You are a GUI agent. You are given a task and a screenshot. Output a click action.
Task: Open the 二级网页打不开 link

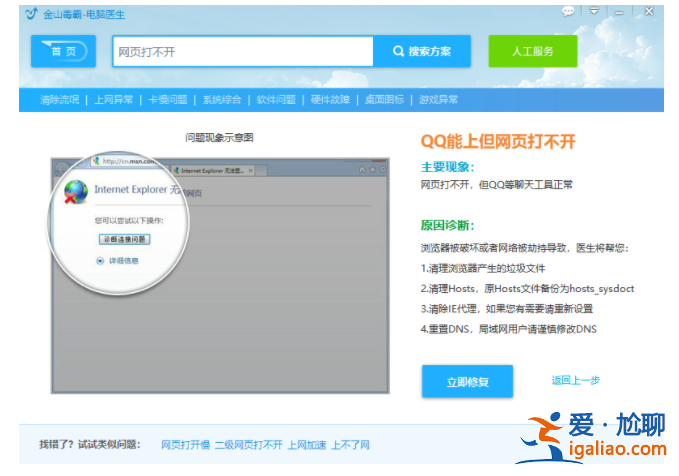pos(249,445)
